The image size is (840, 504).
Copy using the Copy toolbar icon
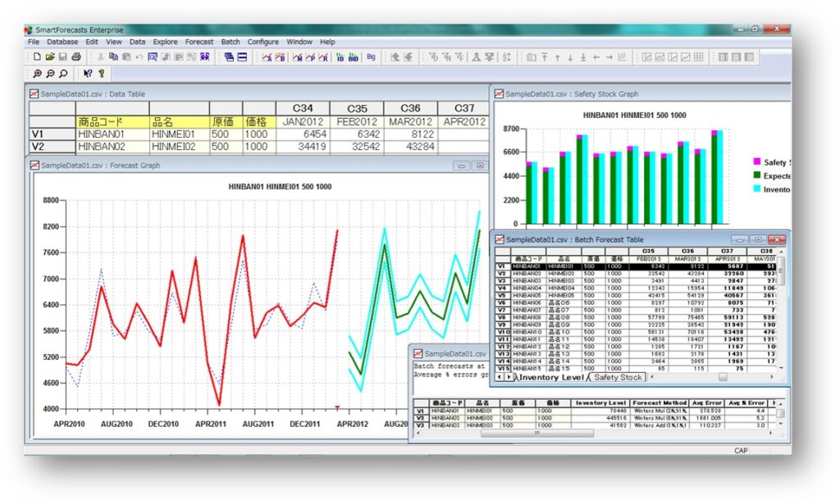click(112, 57)
